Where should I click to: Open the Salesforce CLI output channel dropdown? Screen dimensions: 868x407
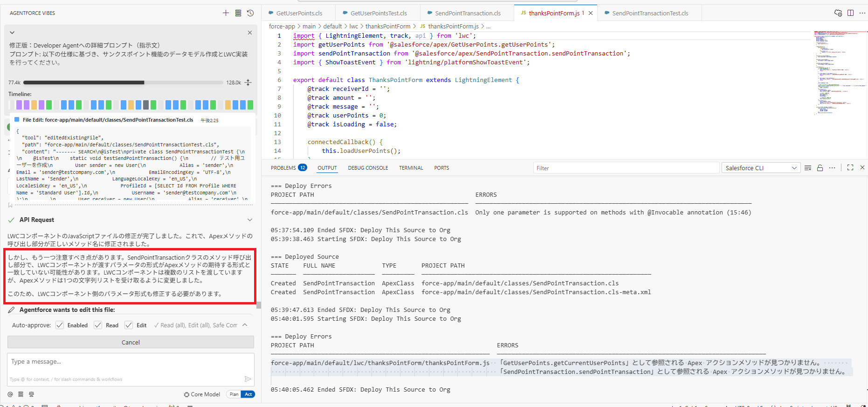tap(760, 168)
